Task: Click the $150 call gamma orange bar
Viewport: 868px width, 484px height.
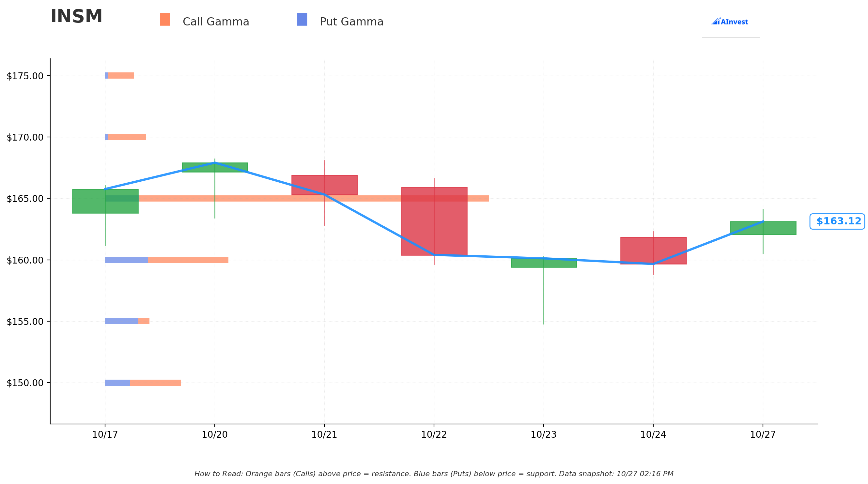Action: pos(156,383)
